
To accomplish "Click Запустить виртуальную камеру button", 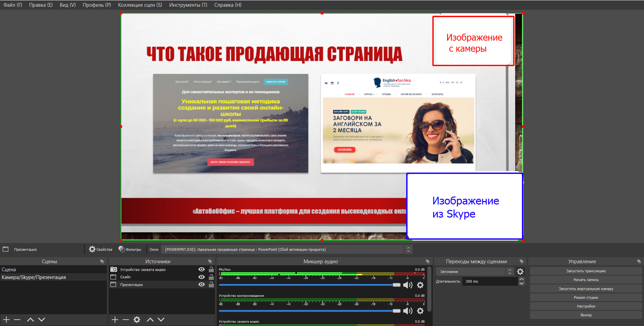I will [586, 289].
